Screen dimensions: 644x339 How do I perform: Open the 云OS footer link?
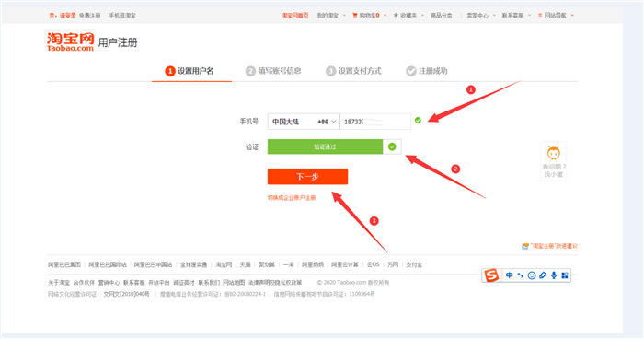[x=373, y=264]
